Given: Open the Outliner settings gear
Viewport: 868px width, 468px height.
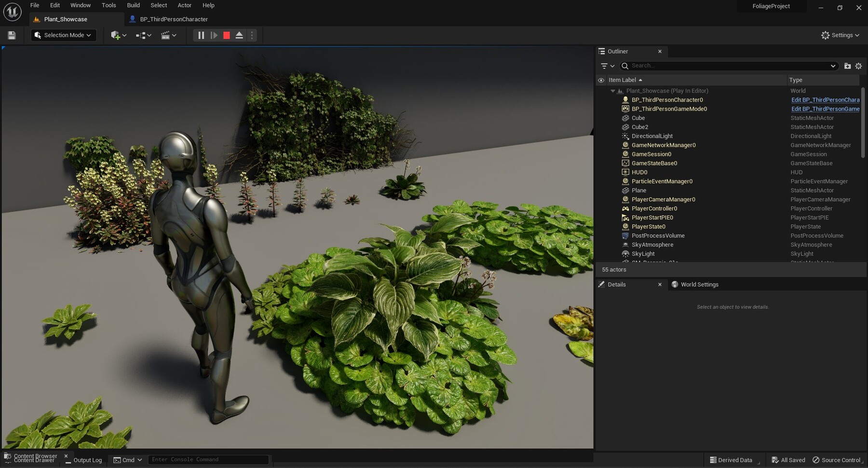Looking at the screenshot, I should click(858, 66).
